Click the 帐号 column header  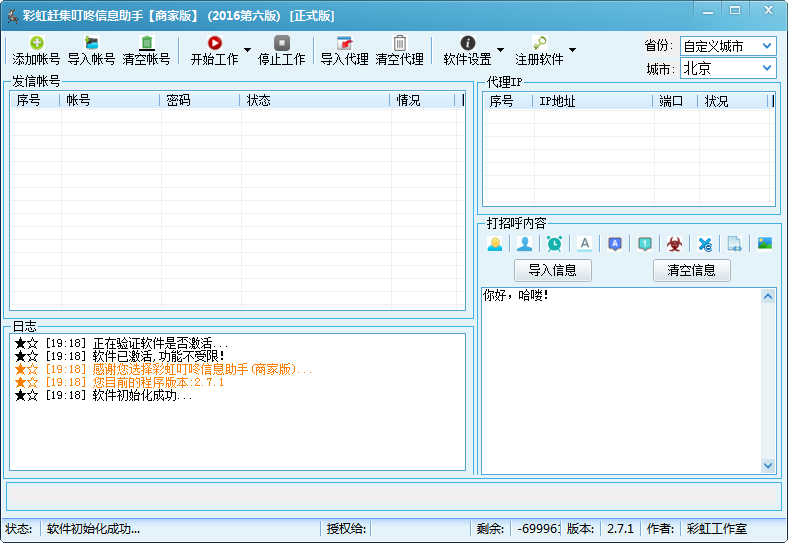(x=110, y=101)
